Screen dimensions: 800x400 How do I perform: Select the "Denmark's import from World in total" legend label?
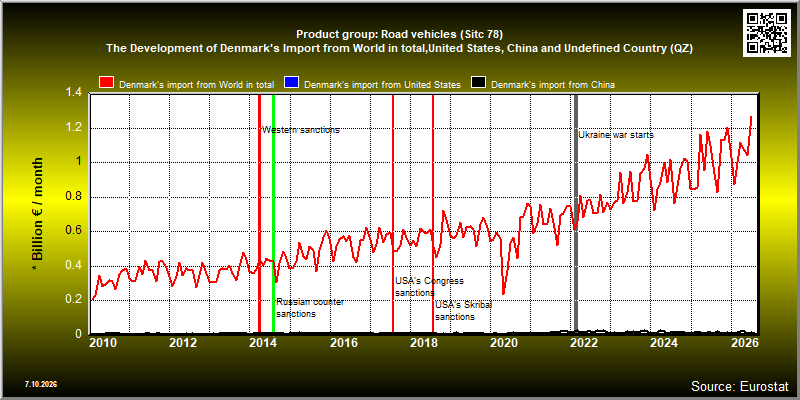(196, 85)
